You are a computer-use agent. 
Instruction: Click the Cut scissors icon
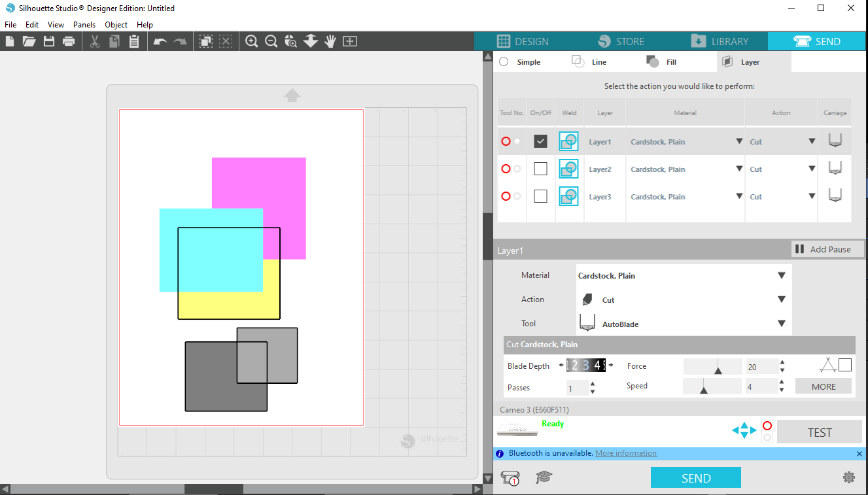pos(95,41)
